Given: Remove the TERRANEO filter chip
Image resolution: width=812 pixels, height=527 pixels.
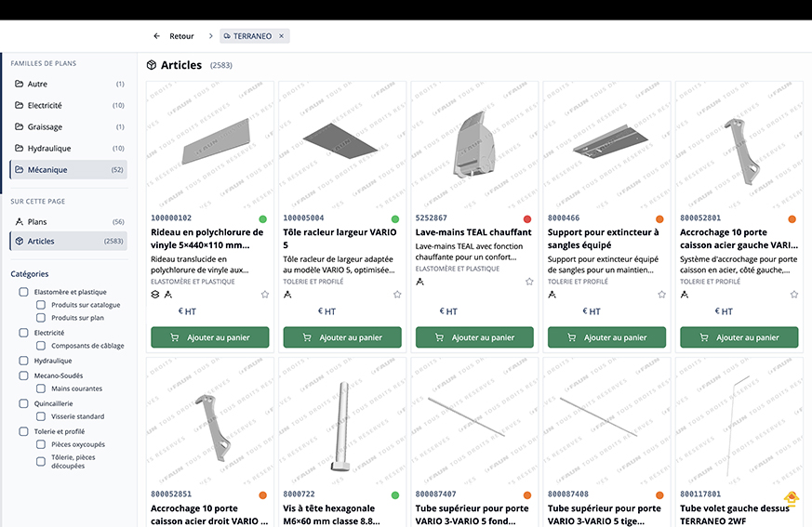Looking at the screenshot, I should [283, 36].
